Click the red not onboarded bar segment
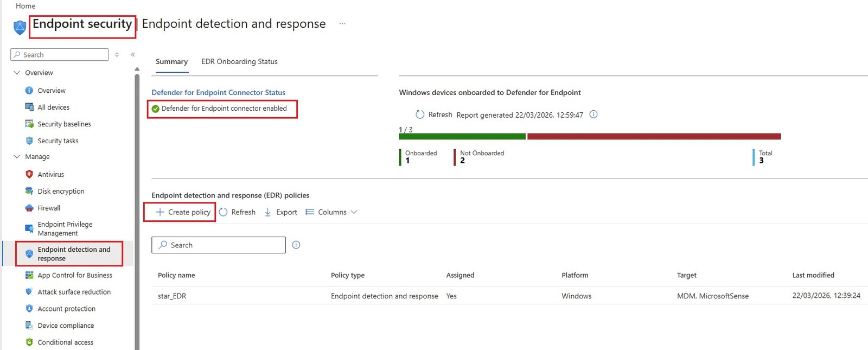This screenshot has height=350, width=868. [654, 136]
